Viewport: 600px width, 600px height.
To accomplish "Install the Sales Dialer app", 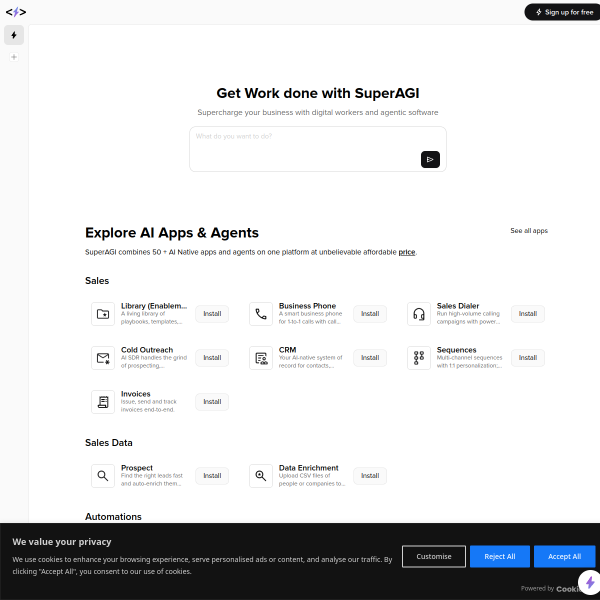I will pyautogui.click(x=528, y=314).
